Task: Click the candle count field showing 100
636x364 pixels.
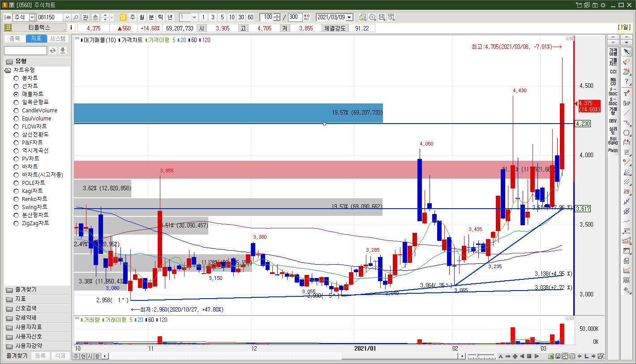Action: pos(267,17)
